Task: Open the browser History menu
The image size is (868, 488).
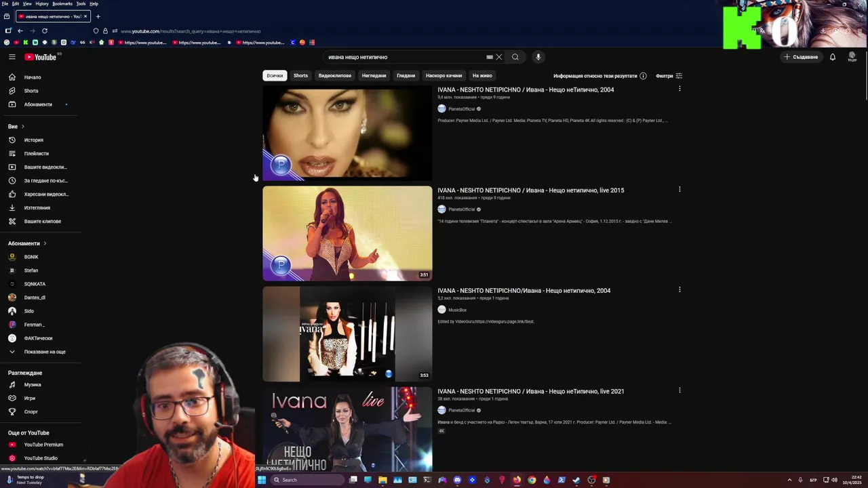Action: coord(42,3)
